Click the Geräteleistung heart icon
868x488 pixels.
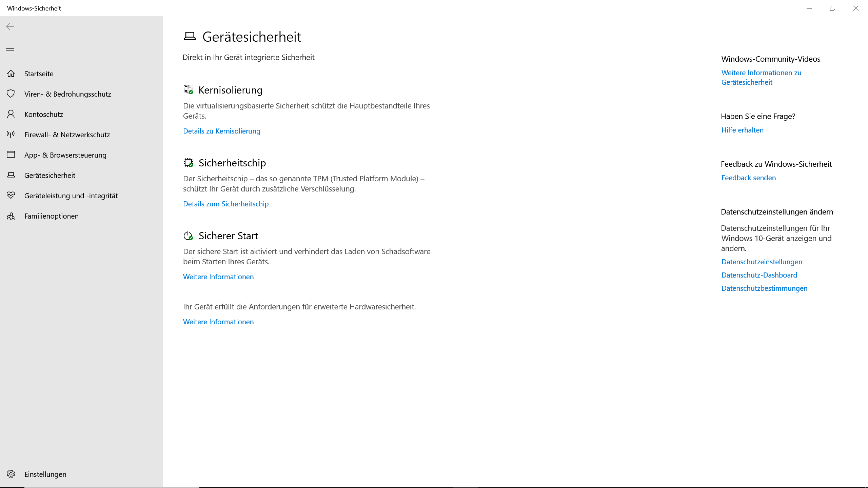(11, 195)
